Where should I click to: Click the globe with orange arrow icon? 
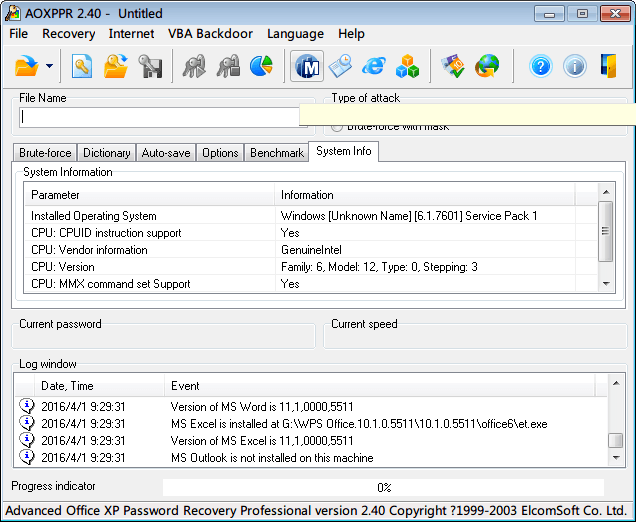click(487, 66)
